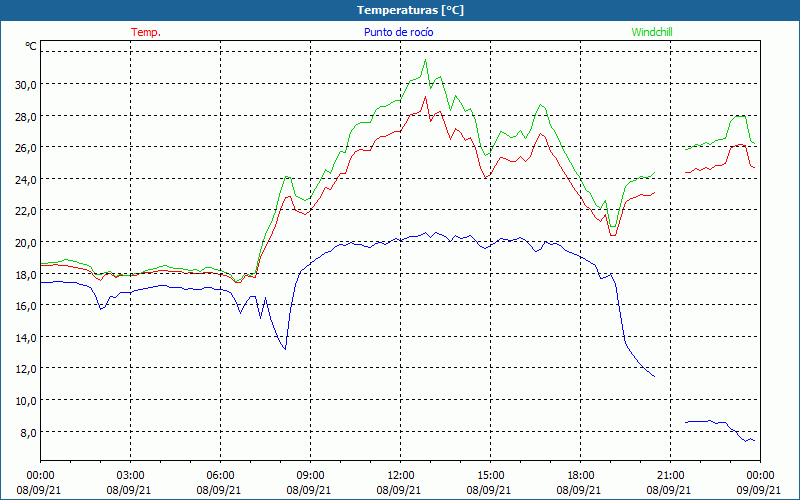800x500 pixels.
Task: Click the Temperaturas [°C] chart title
Action: [410, 10]
